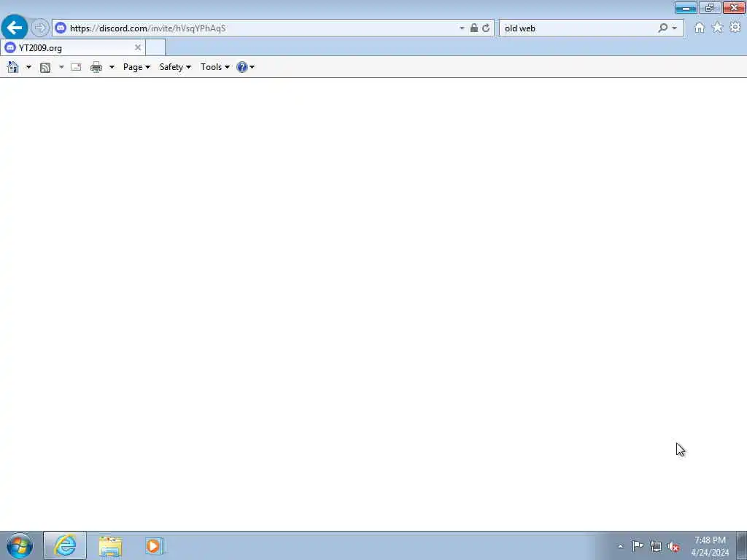Click the search magnifier icon
Viewport: 747px width, 560px height.
662,28
